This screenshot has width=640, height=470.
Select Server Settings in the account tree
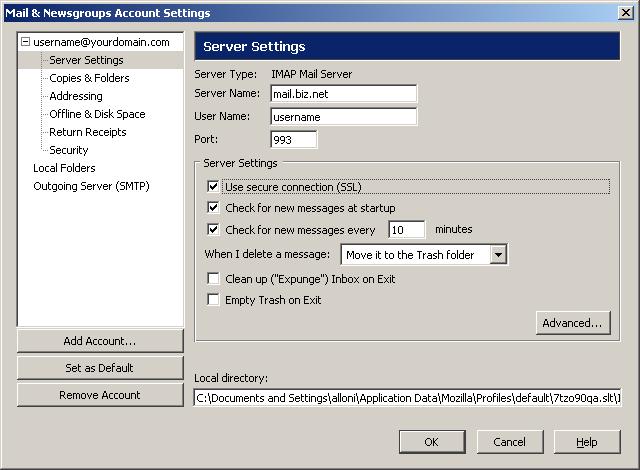tap(86, 60)
